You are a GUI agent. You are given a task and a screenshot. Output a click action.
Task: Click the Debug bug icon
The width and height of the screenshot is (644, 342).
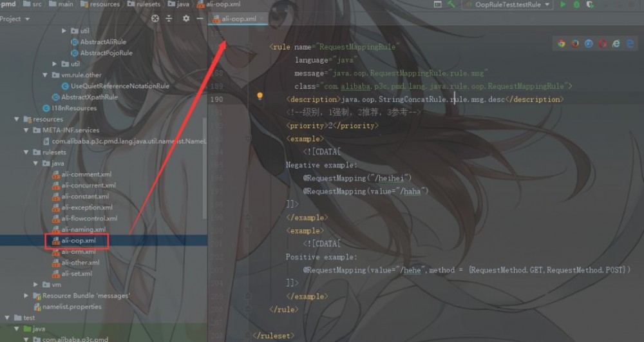click(576, 5)
